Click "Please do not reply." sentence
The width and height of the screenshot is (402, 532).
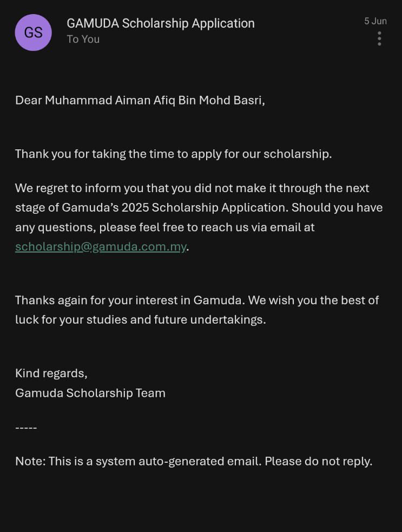(319, 462)
